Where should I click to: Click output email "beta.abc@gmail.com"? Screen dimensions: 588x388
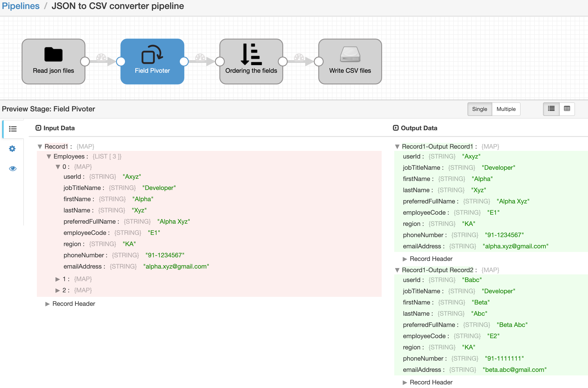point(514,370)
